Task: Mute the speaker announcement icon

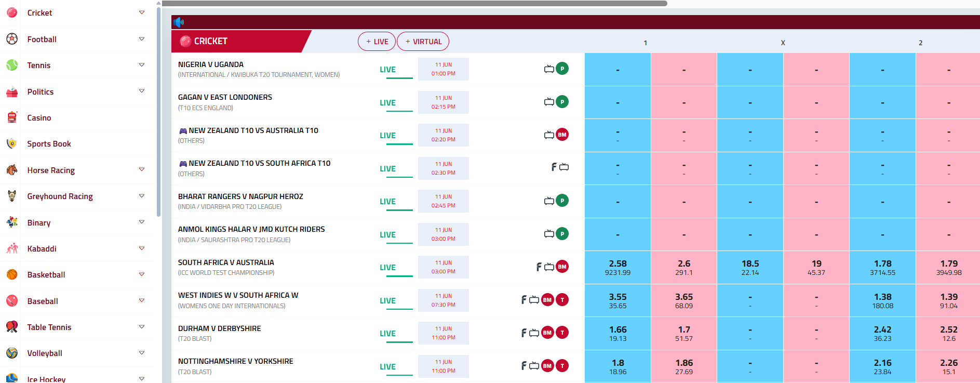Action: (179, 22)
